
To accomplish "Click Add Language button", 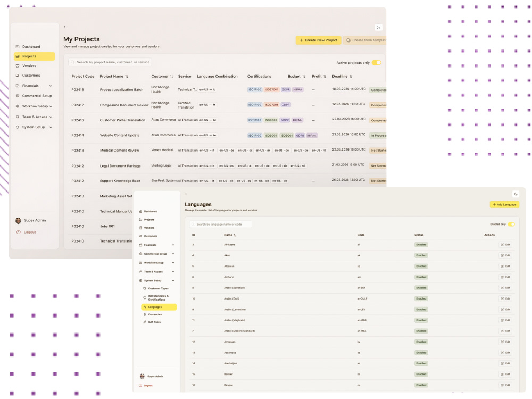I will [x=504, y=205].
